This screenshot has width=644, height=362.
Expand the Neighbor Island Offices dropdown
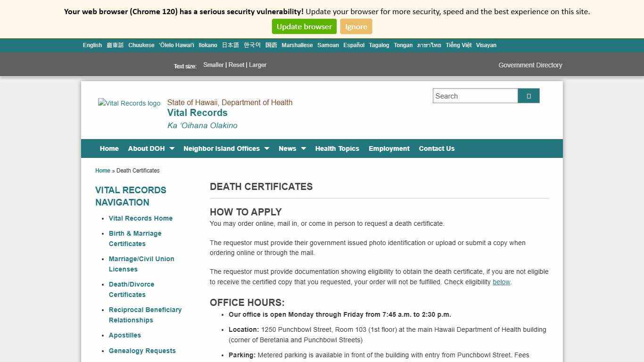click(222, 148)
